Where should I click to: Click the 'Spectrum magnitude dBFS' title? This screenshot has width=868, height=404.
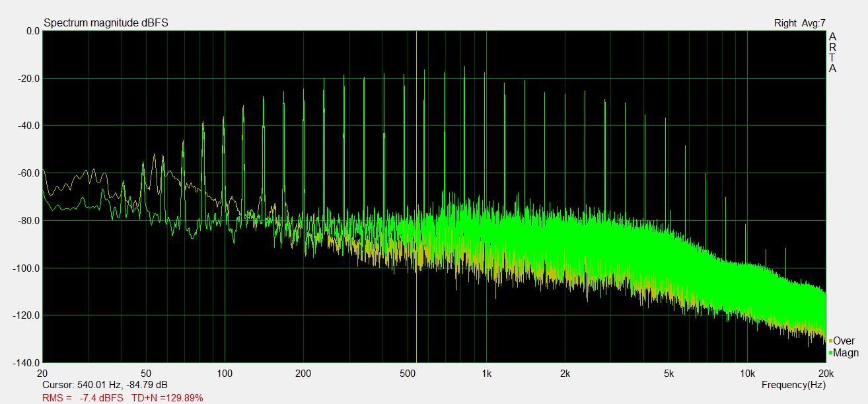(x=106, y=22)
